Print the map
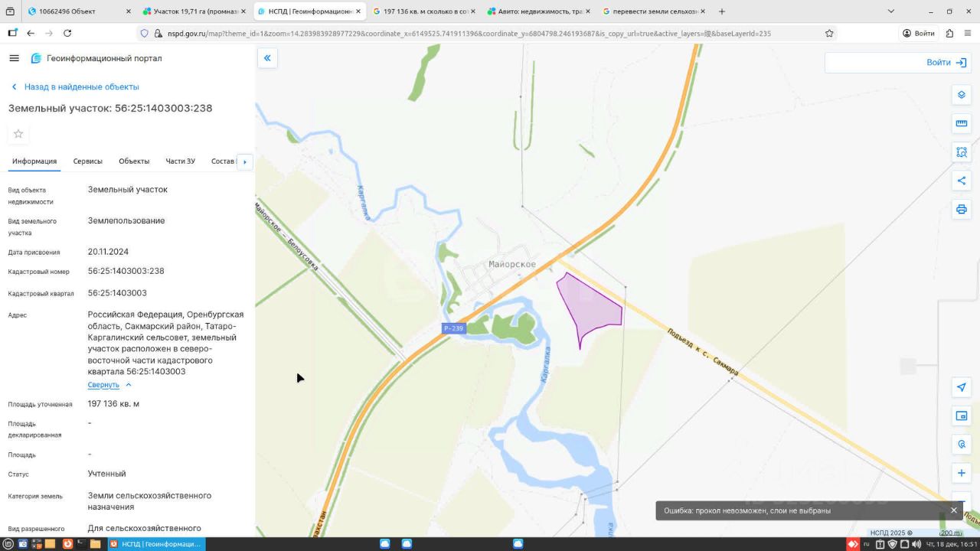The height and width of the screenshot is (551, 980). 962,209
